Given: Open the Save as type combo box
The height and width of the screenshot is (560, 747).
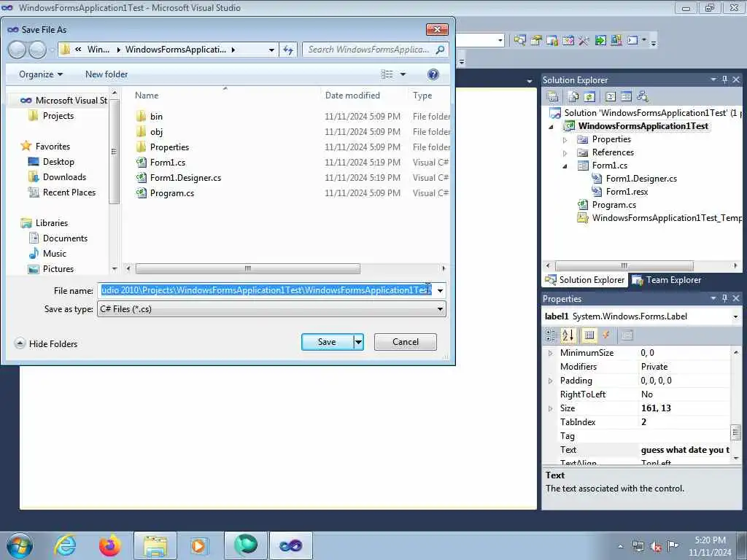Looking at the screenshot, I should point(271,309).
